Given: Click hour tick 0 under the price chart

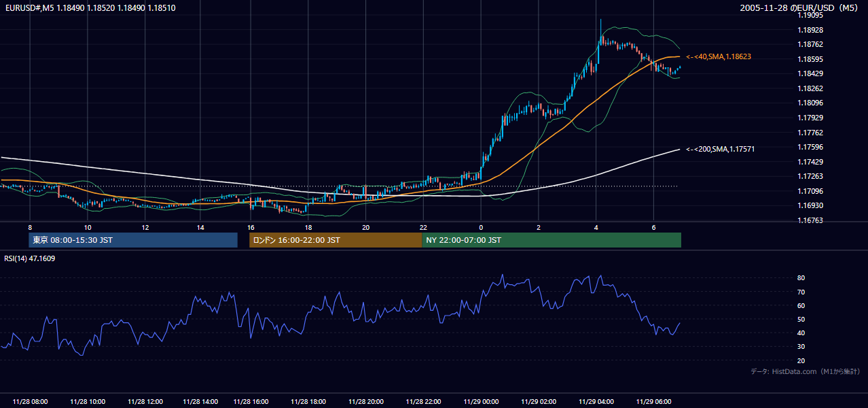Looking at the screenshot, I should click(481, 227).
